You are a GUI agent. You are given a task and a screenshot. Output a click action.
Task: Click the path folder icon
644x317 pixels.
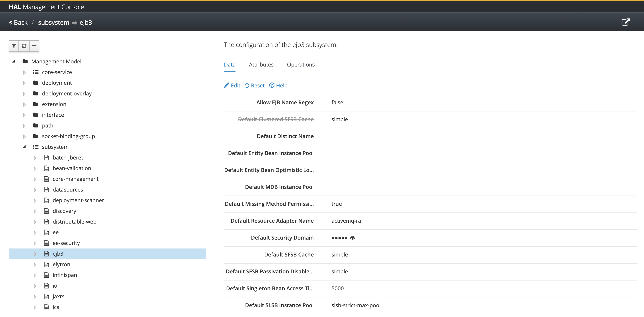pyautogui.click(x=36, y=125)
